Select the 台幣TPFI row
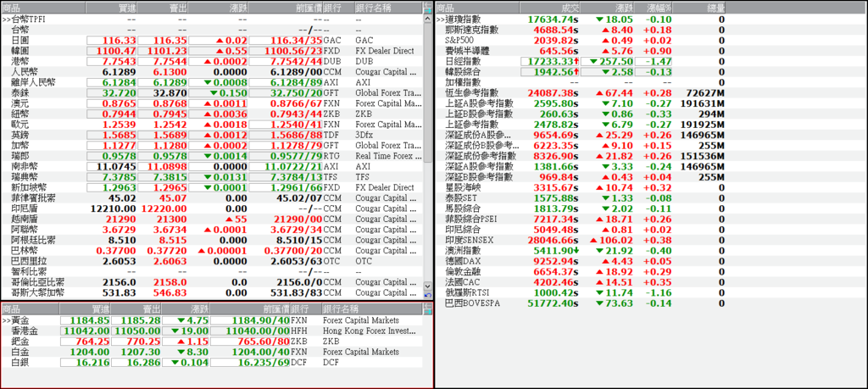Image resolution: width=868 pixels, height=389 pixels. pyautogui.click(x=212, y=19)
